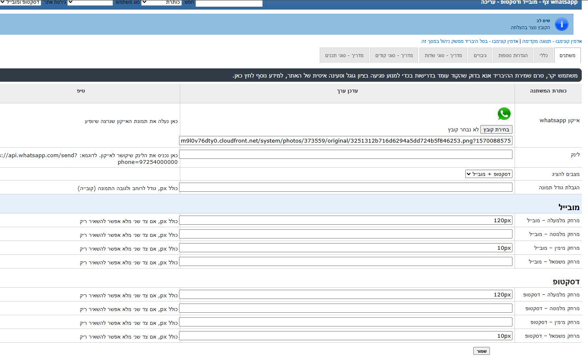Focus the top search text field
The width and height of the screenshot is (588, 364).
229,3
